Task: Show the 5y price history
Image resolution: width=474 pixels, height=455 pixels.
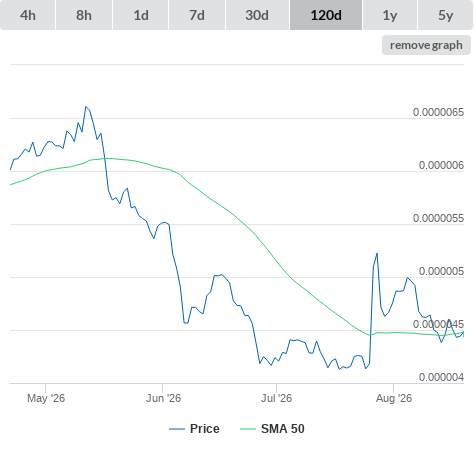Action: click(x=446, y=15)
